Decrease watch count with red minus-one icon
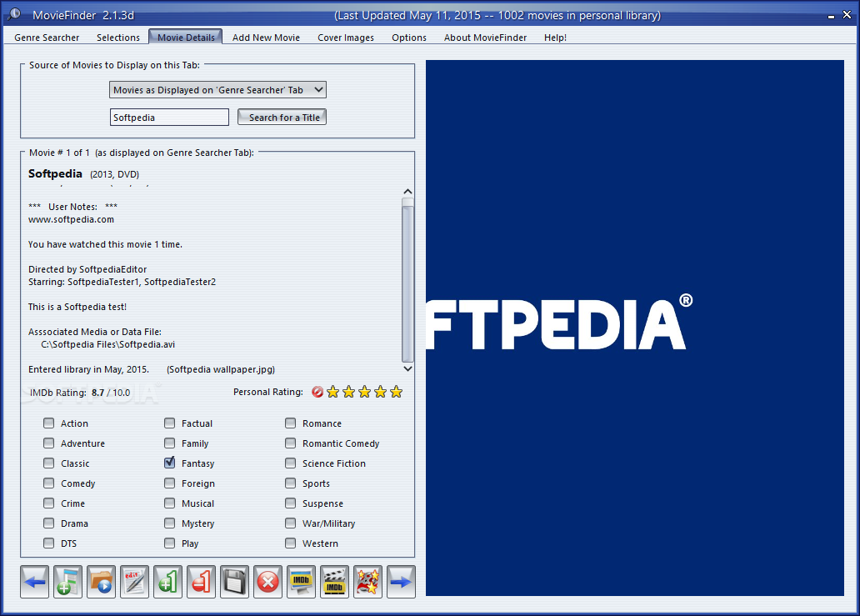The height and width of the screenshot is (616, 860). (x=202, y=582)
